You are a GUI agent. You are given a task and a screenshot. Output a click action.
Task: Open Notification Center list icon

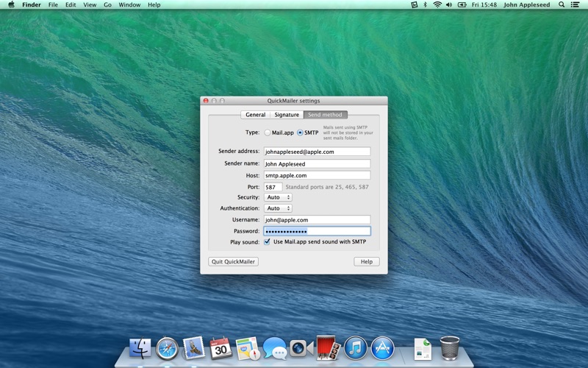coord(575,4)
